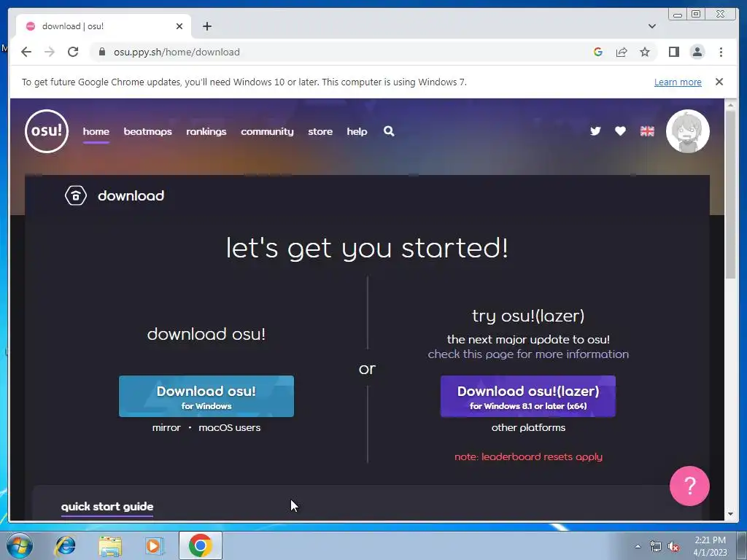Viewport: 747px width, 560px height.
Task: Reload the page with the refresh icon
Action: pyautogui.click(x=73, y=52)
